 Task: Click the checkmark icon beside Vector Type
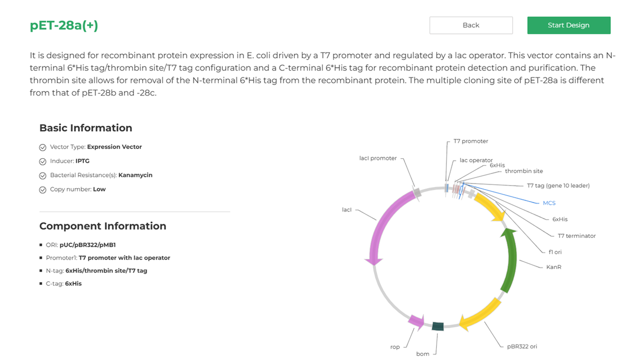[43, 147]
